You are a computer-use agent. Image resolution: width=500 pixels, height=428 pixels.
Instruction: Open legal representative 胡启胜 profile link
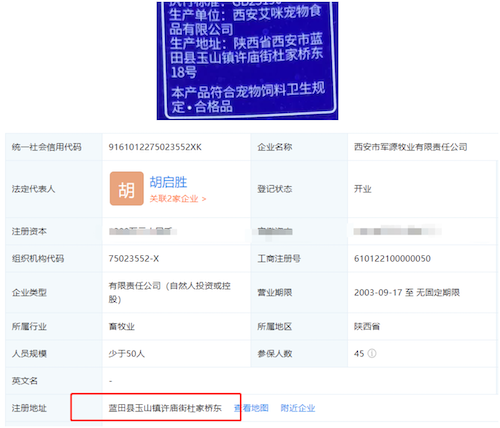168,182
